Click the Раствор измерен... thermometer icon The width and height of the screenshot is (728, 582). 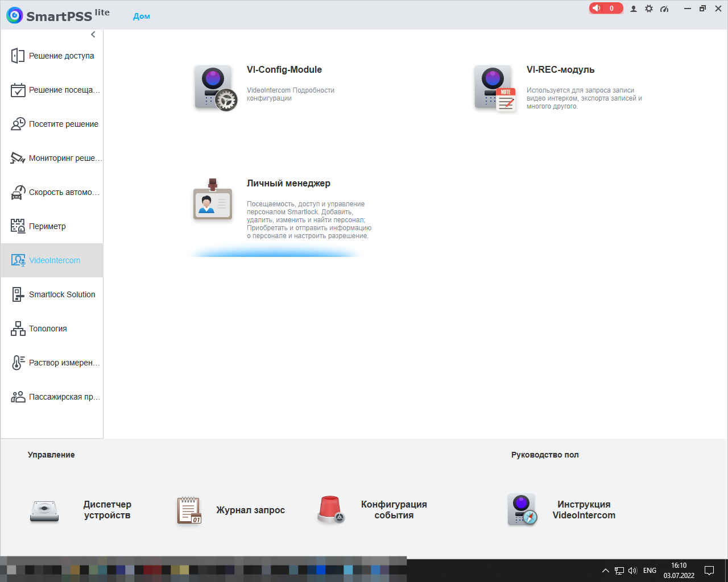click(18, 363)
